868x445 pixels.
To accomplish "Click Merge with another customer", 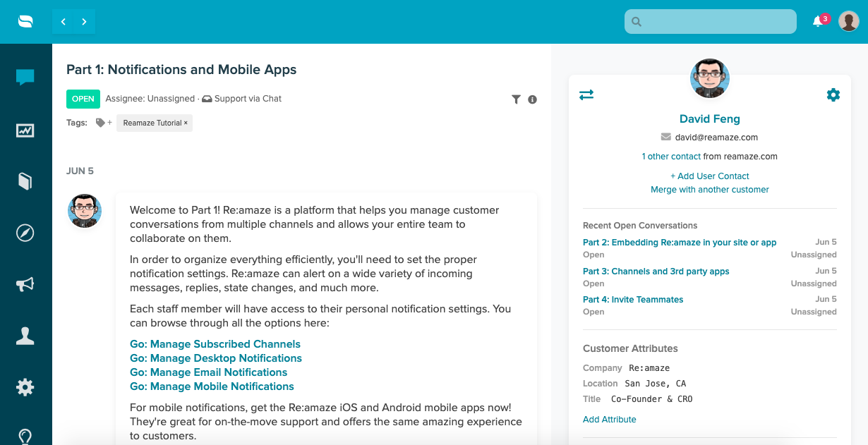I will [710, 190].
